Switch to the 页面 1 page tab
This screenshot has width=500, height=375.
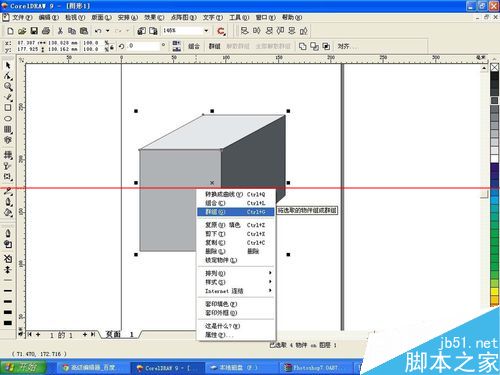[x=120, y=334]
